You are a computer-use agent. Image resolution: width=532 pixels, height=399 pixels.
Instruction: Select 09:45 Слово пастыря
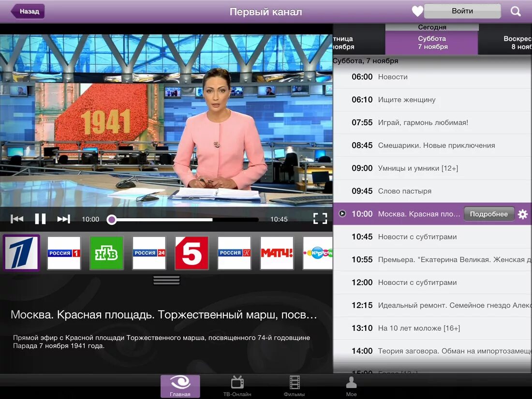tap(432, 191)
